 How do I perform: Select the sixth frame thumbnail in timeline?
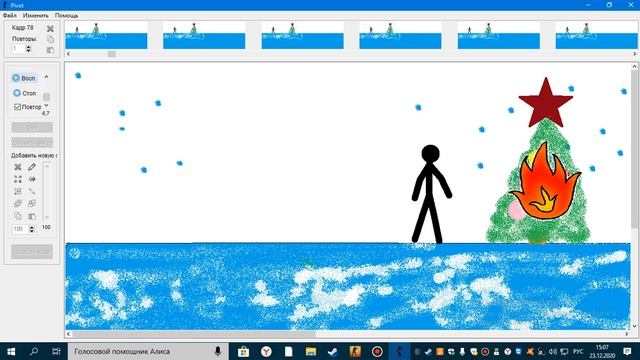pos(596,36)
